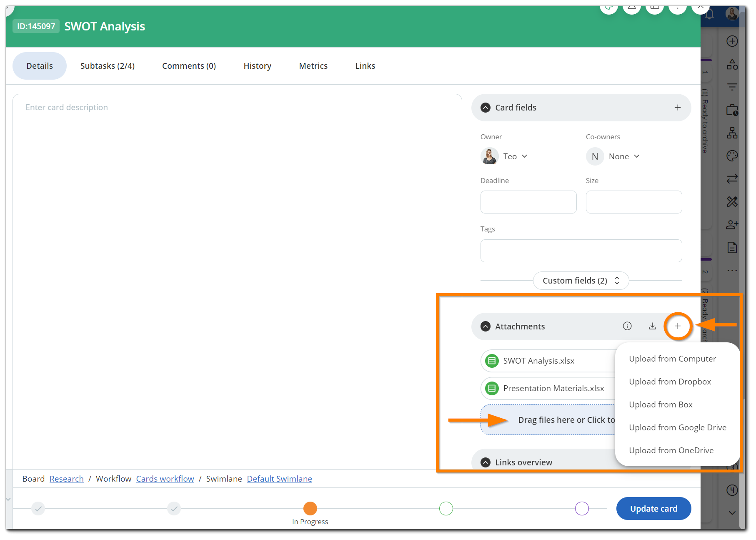Open the ellipsis more options icon in sidebar
Viewport: 756px width, 540px height.
tap(732, 270)
